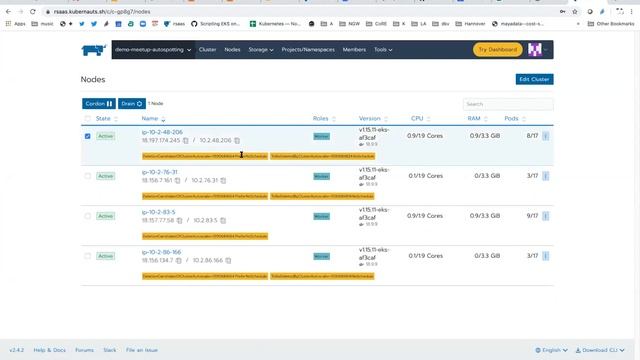Open the user avatar menu

537,50
